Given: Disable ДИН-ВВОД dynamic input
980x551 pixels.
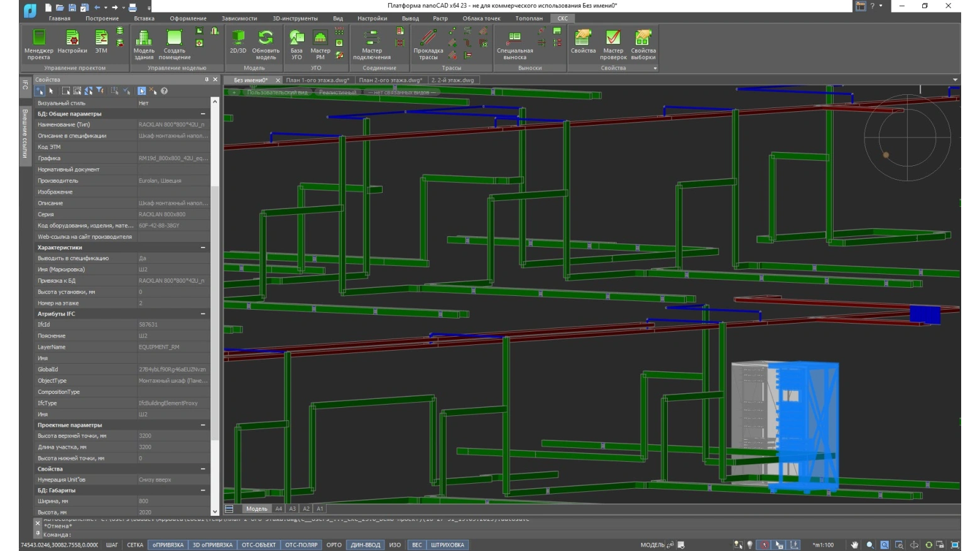Looking at the screenshot, I should point(365,545).
